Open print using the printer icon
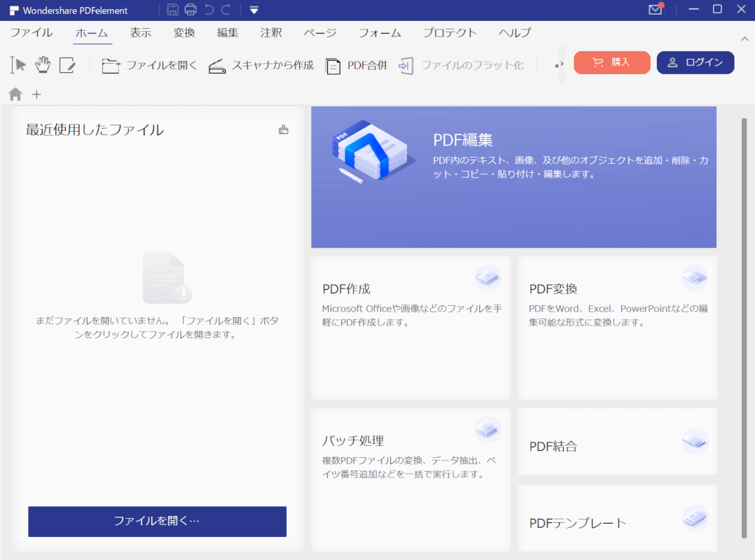 [x=189, y=10]
